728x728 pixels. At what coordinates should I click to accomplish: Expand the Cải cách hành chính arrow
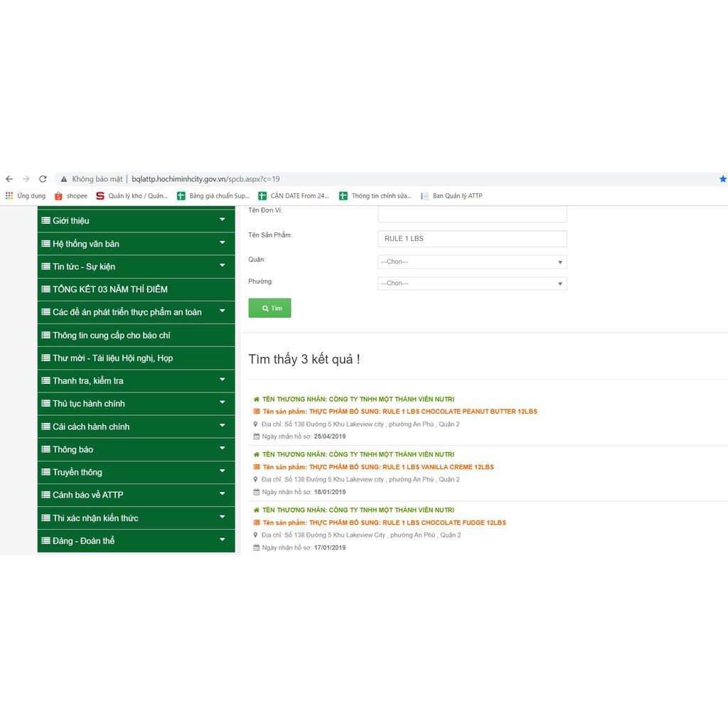coord(222,425)
